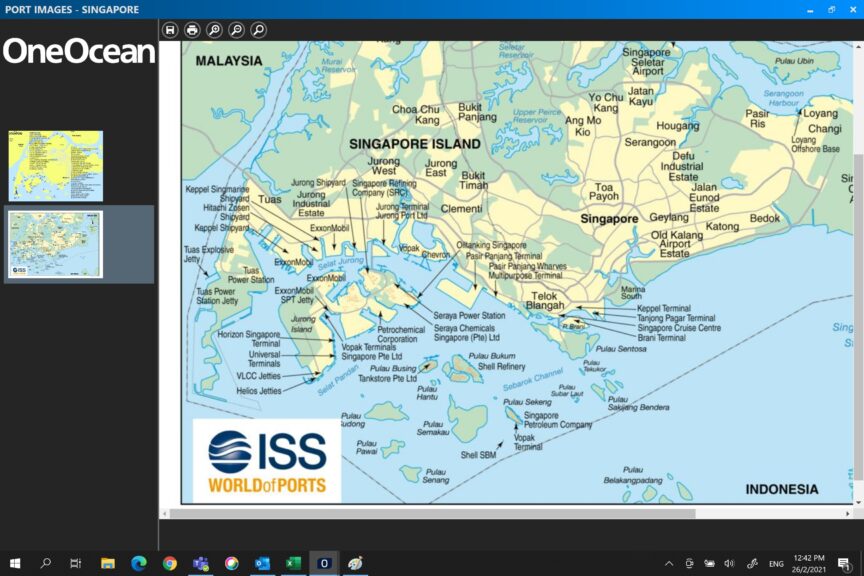The width and height of the screenshot is (864, 576).
Task: Click the right arrow of the horizontal scrollbar
Action: pos(847,514)
